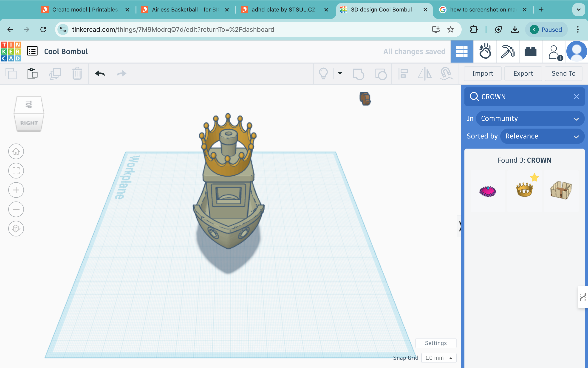
Task: Select the pink crown shape thumbnail
Action: pyautogui.click(x=488, y=191)
